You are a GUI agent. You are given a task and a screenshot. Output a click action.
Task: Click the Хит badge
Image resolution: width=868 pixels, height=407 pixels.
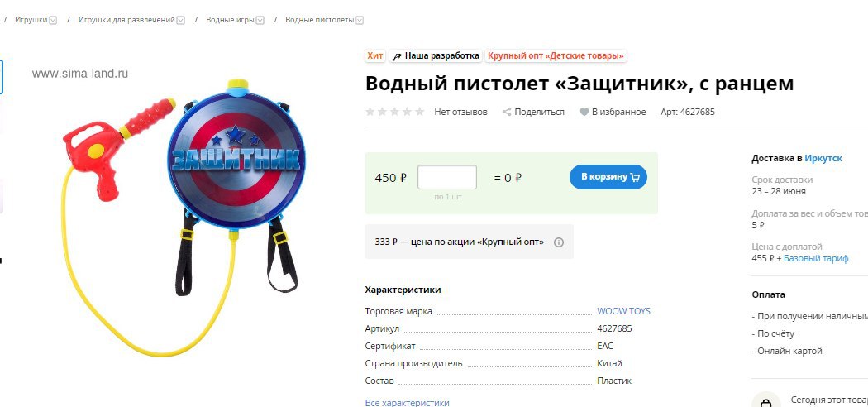(374, 56)
